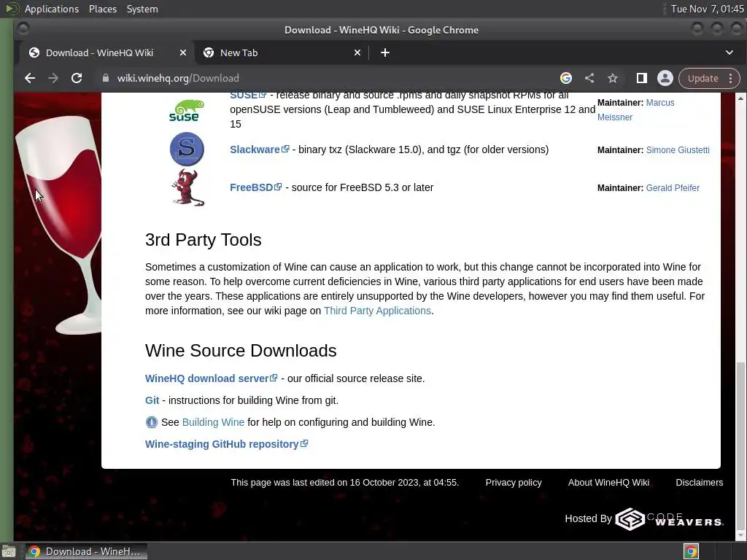Screen dimensions: 747x560
Task: Click the info icon beside Building Wine
Action: pos(152,422)
